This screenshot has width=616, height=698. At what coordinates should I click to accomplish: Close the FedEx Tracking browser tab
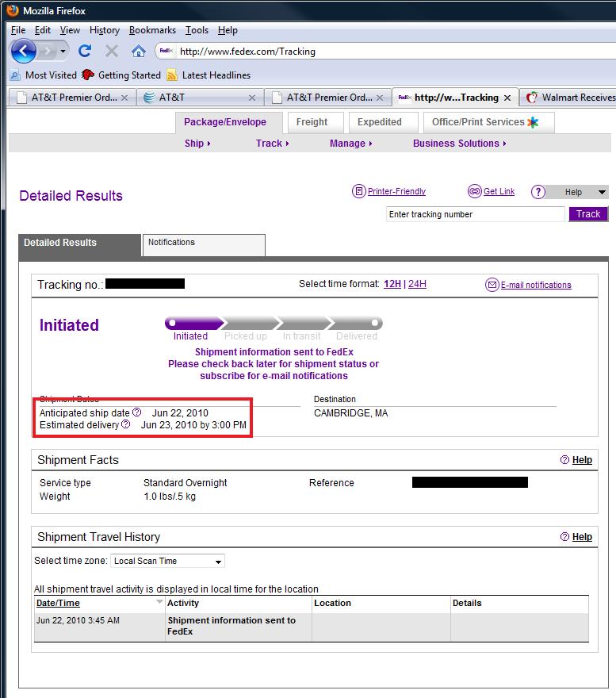(x=507, y=98)
